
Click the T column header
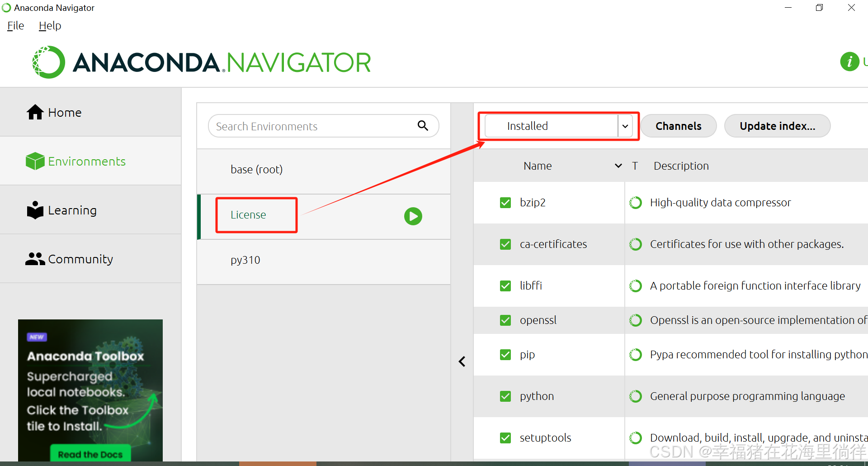(635, 166)
